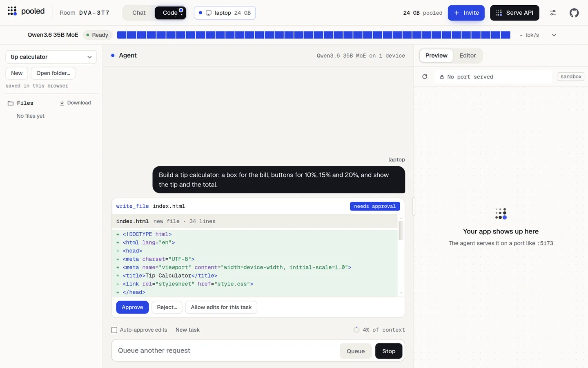Click the refresh icon in Preview toolbar
This screenshot has height=368, width=588.
[425, 76]
